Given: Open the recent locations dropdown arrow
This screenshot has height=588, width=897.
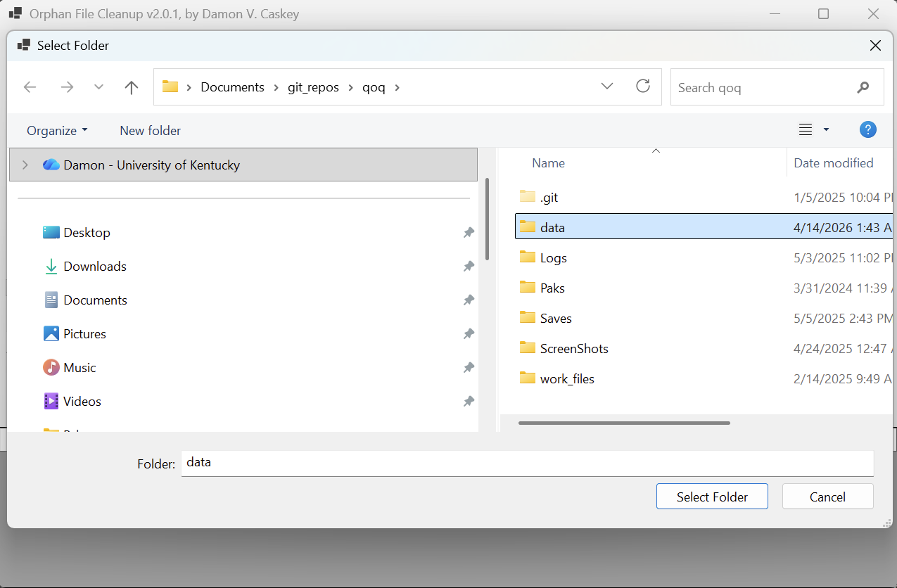Looking at the screenshot, I should click(98, 87).
